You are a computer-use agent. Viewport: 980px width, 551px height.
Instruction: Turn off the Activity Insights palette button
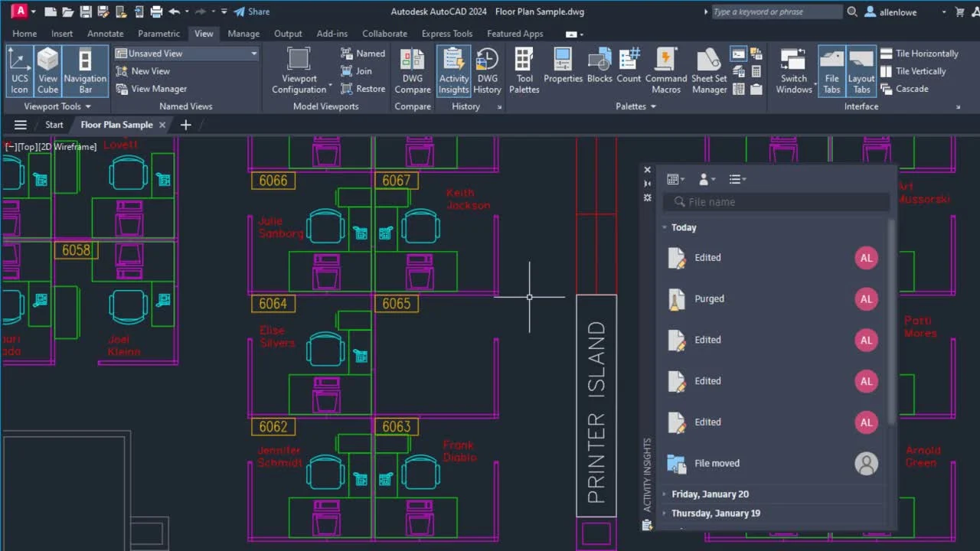453,70
